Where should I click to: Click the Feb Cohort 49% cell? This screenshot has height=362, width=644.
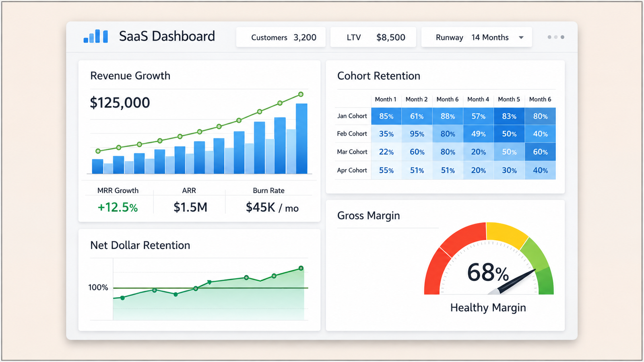[479, 134]
